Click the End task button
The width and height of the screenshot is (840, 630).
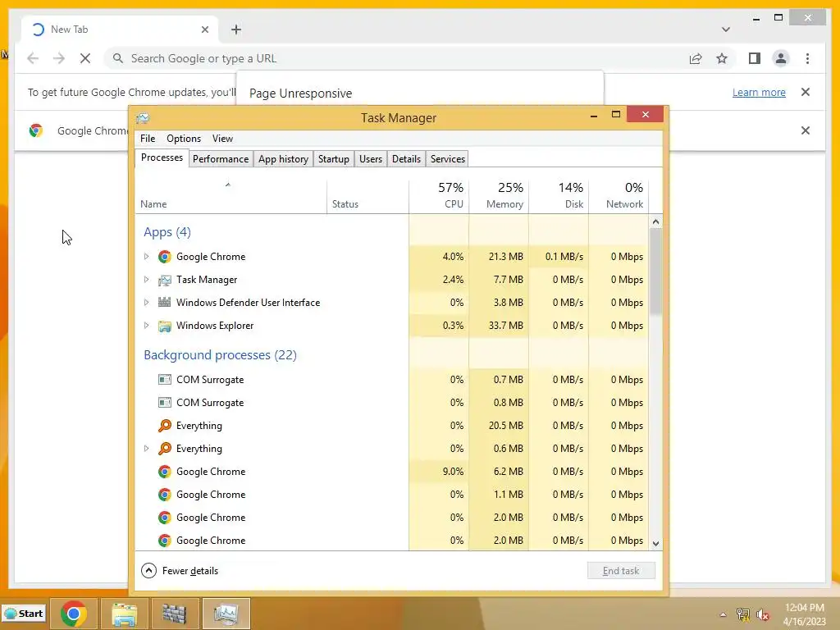point(621,571)
